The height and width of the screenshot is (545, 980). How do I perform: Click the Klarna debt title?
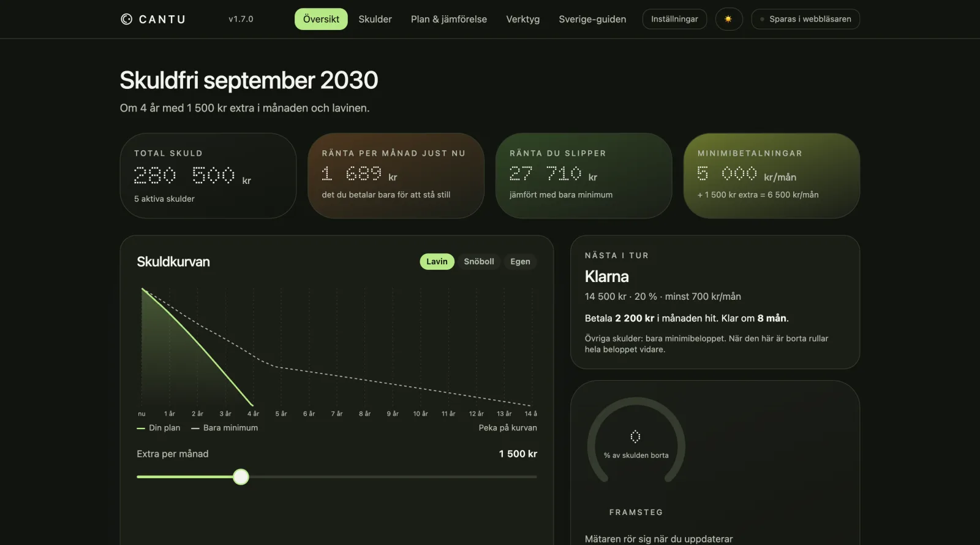pos(607,276)
